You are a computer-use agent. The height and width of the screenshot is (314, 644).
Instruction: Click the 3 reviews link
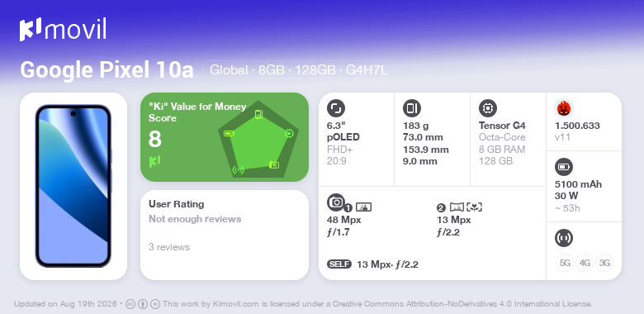(x=169, y=247)
